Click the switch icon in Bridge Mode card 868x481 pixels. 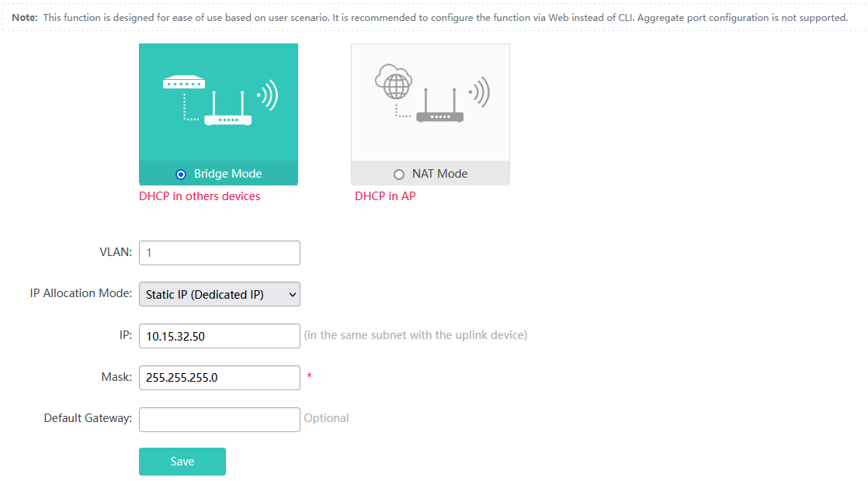coord(184,82)
